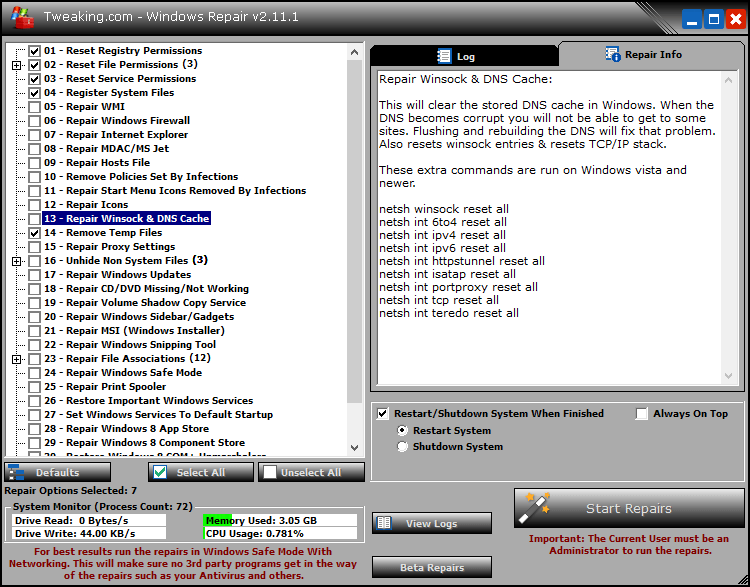Click the repair list scroll up arrow
This screenshot has height=587, width=750.
pos(354,52)
